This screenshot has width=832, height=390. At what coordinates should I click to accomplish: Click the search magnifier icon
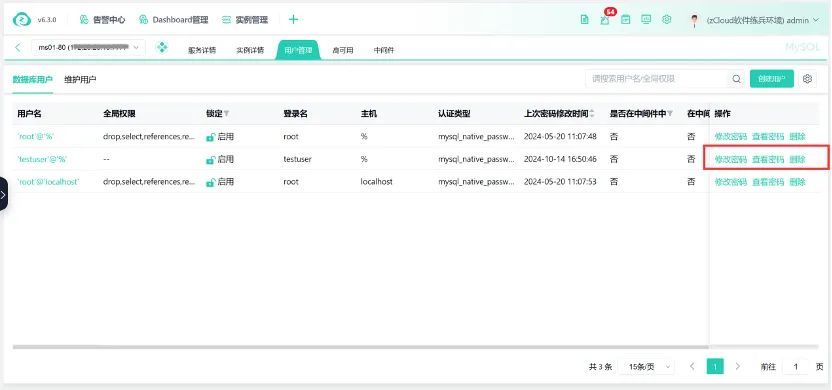pos(736,79)
